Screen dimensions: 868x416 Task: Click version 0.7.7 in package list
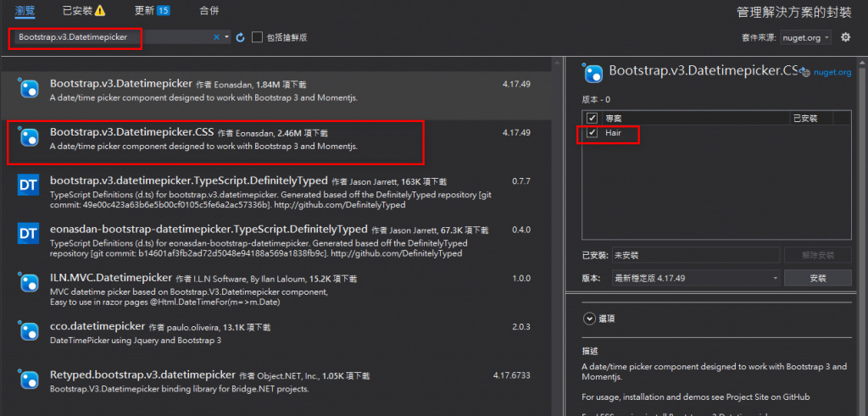(521, 181)
